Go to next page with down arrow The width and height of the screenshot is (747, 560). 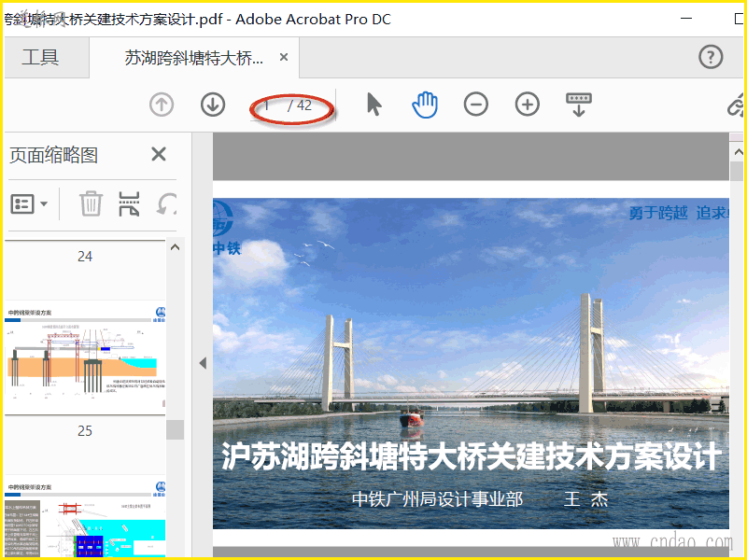213,105
